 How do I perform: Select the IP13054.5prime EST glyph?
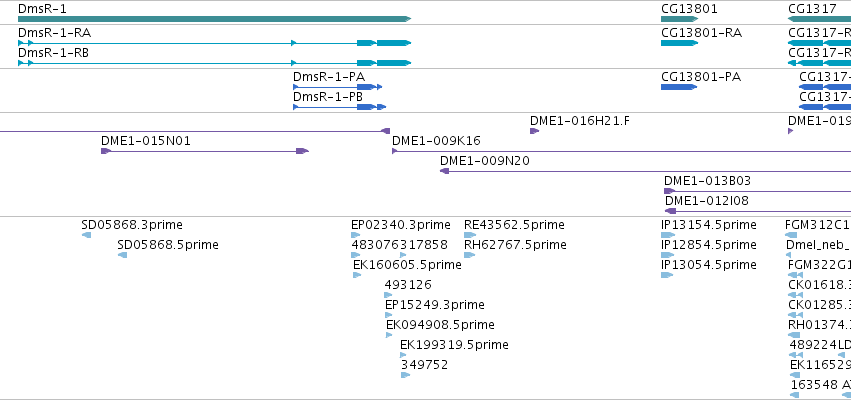667,275
